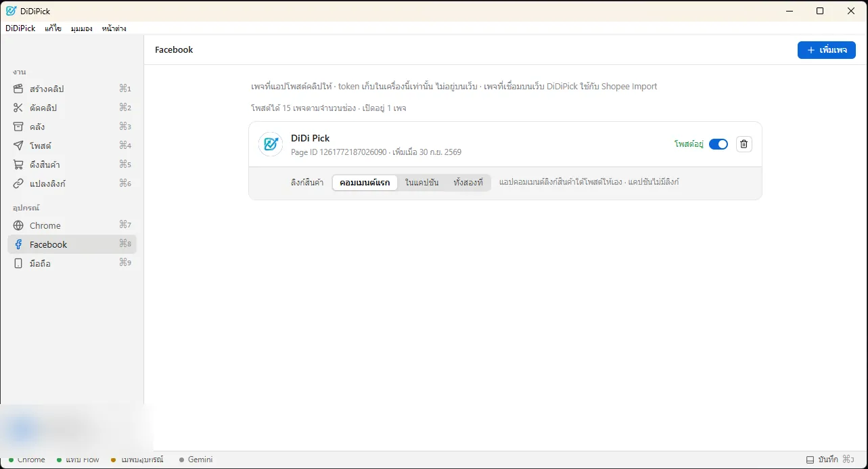Select Chrome device in sidebar
Screen dimensions: 868x469
click(x=72, y=225)
